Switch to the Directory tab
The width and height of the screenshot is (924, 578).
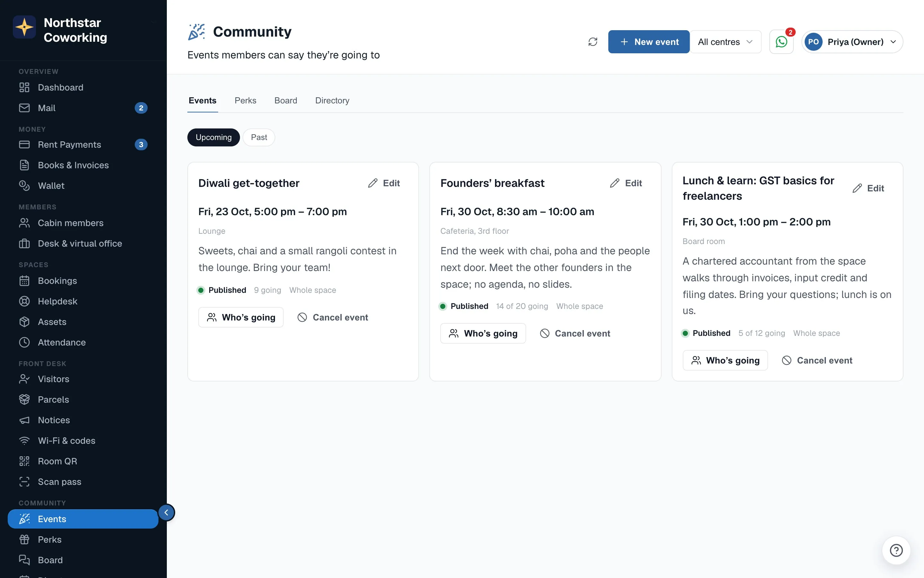(332, 101)
